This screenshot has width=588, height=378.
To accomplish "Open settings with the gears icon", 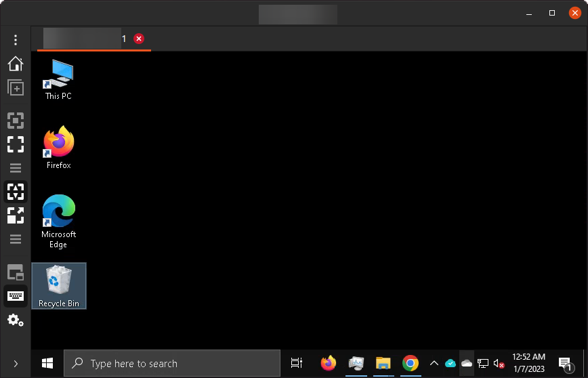I will [x=16, y=320].
